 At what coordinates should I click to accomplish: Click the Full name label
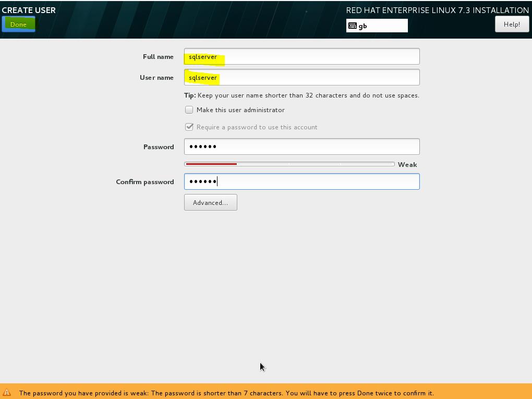pyautogui.click(x=158, y=57)
